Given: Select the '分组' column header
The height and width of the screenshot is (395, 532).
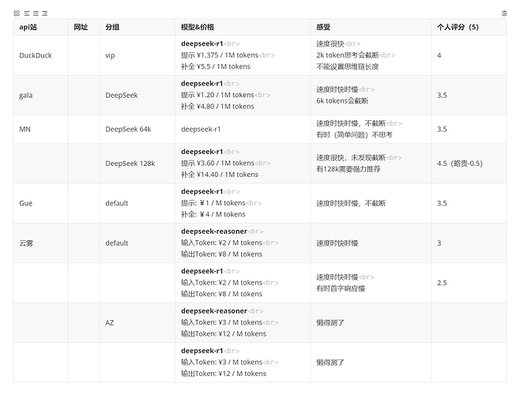Looking at the screenshot, I should tap(112, 27).
